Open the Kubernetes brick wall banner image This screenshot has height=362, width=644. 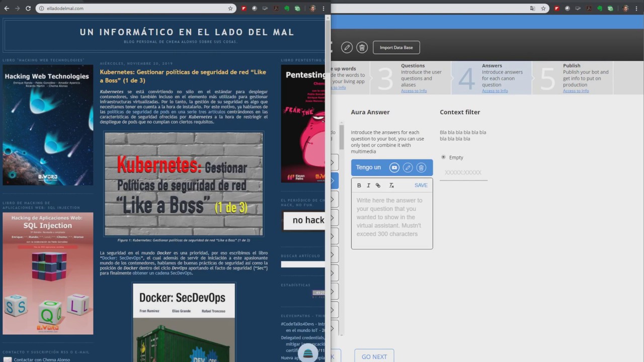pyautogui.click(x=184, y=184)
